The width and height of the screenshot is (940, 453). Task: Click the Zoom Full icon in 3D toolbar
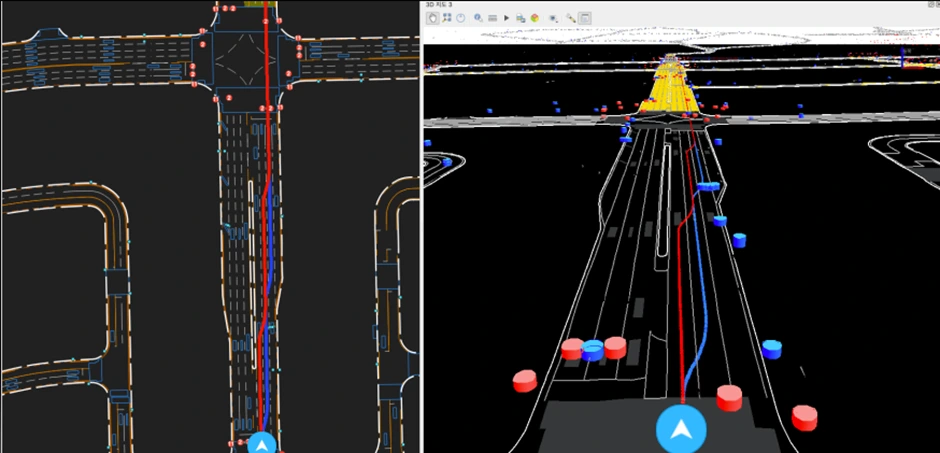tap(447, 18)
